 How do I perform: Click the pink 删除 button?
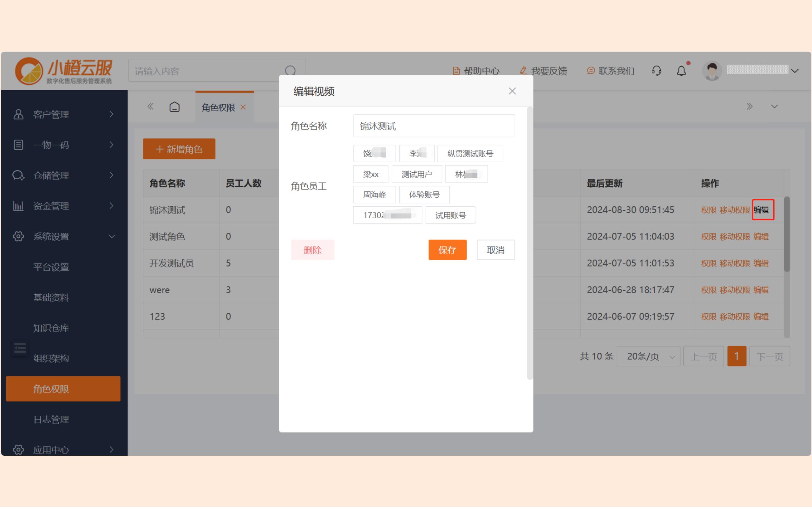312,250
